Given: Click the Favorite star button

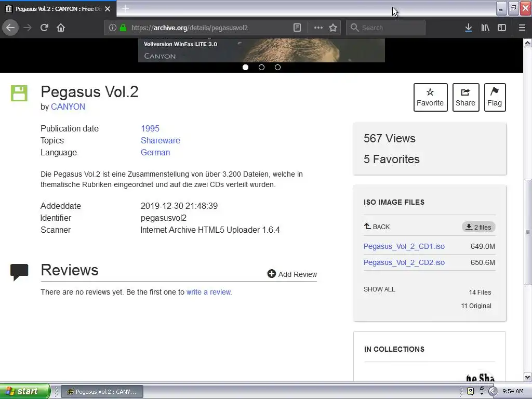Looking at the screenshot, I should click(430, 97).
